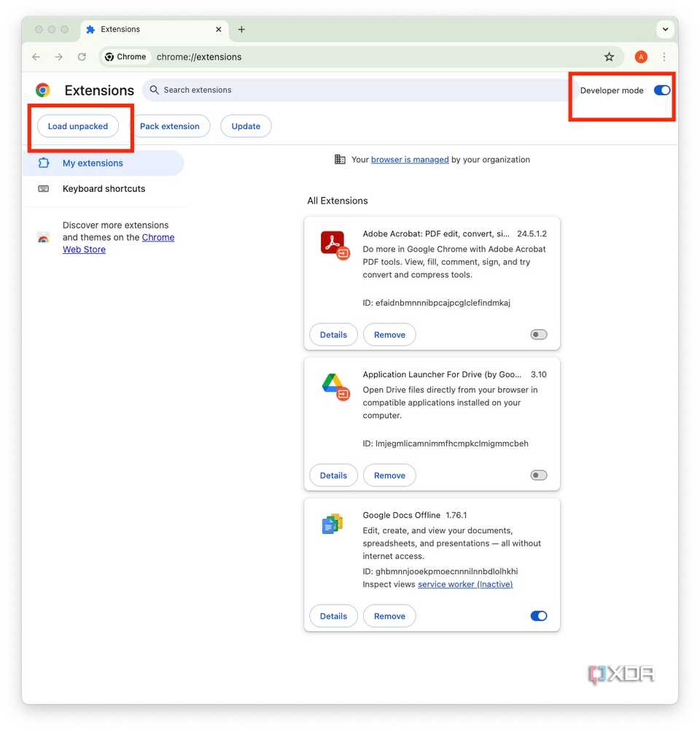Toggle Developer mode off

pyautogui.click(x=661, y=90)
